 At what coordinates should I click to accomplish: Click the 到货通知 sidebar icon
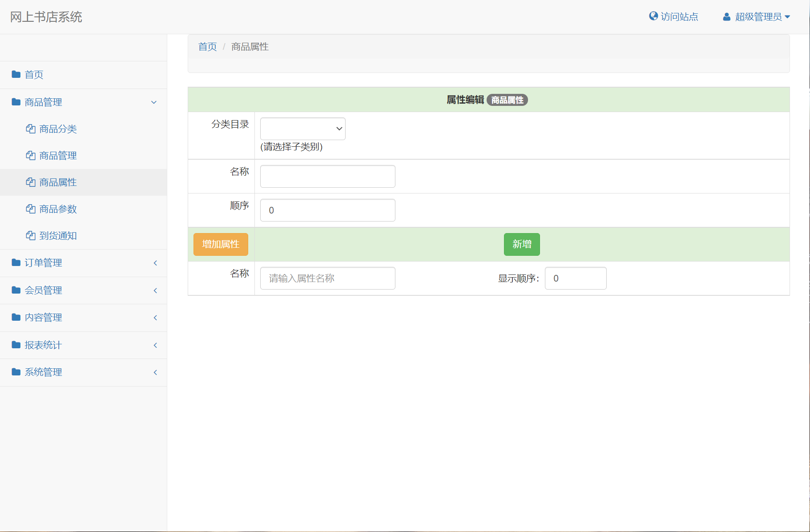coord(30,236)
